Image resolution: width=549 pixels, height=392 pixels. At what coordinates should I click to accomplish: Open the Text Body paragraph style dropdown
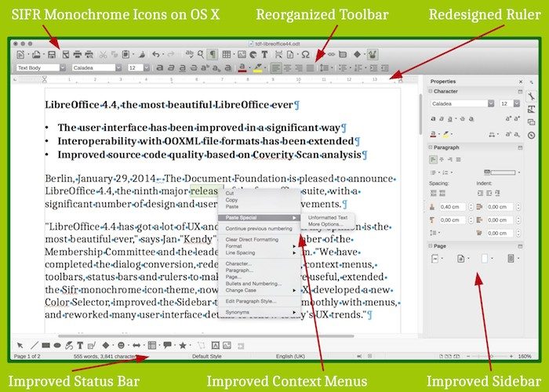[63, 67]
